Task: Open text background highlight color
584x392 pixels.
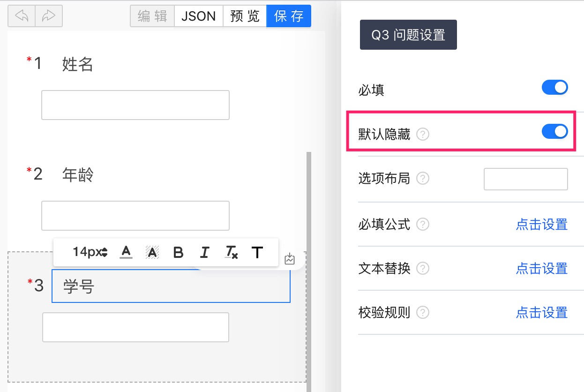Action: tap(152, 252)
